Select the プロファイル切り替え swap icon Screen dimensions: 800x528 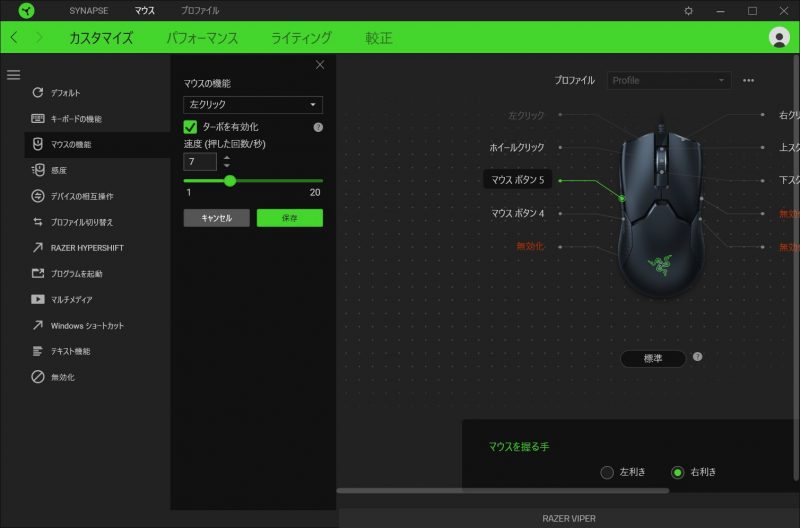[38, 222]
